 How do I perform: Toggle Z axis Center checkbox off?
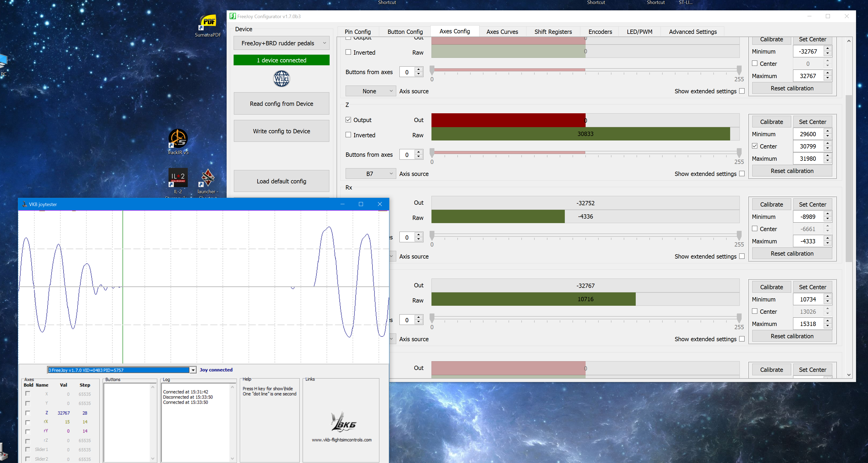[x=755, y=146]
